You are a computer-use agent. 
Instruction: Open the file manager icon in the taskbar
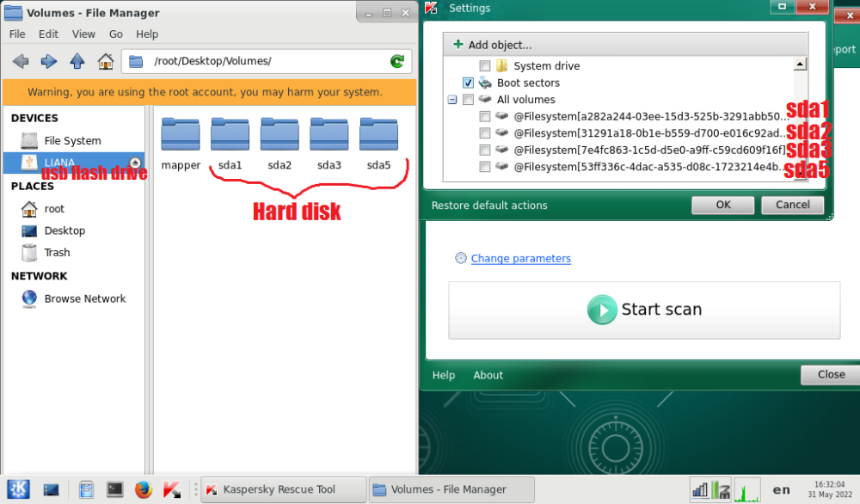[87, 489]
